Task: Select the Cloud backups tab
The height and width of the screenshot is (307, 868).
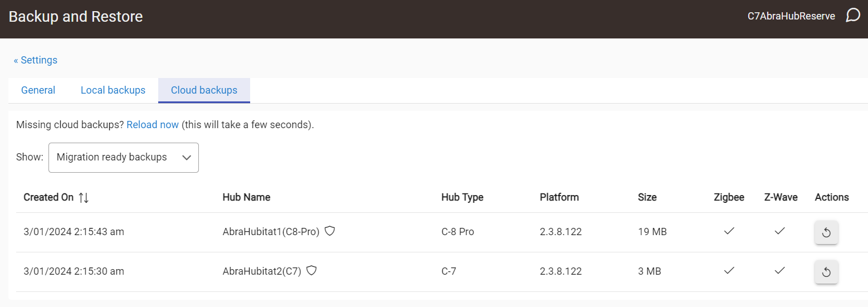Action: (204, 90)
